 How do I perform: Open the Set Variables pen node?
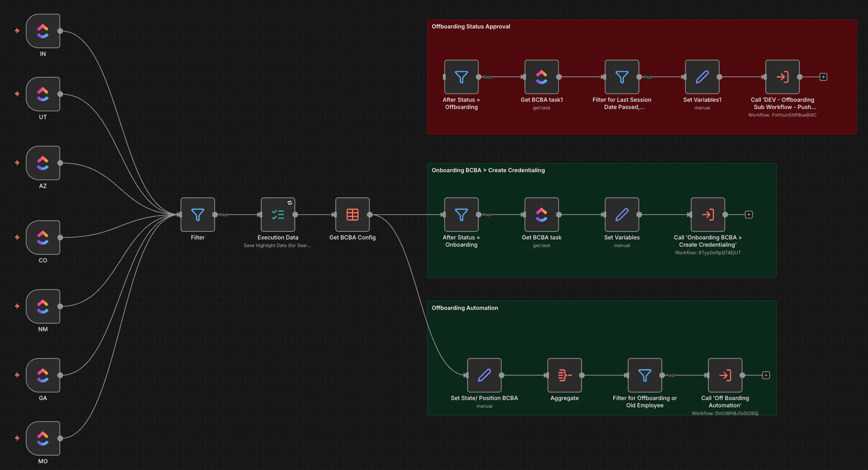tap(622, 215)
